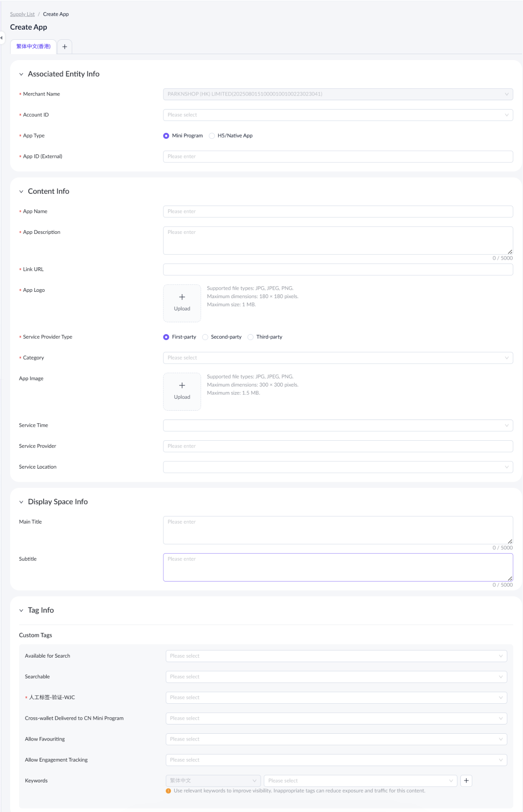This screenshot has height=812, width=523.
Task: Click the plus icon to add language tab
Action: [x=65, y=47]
